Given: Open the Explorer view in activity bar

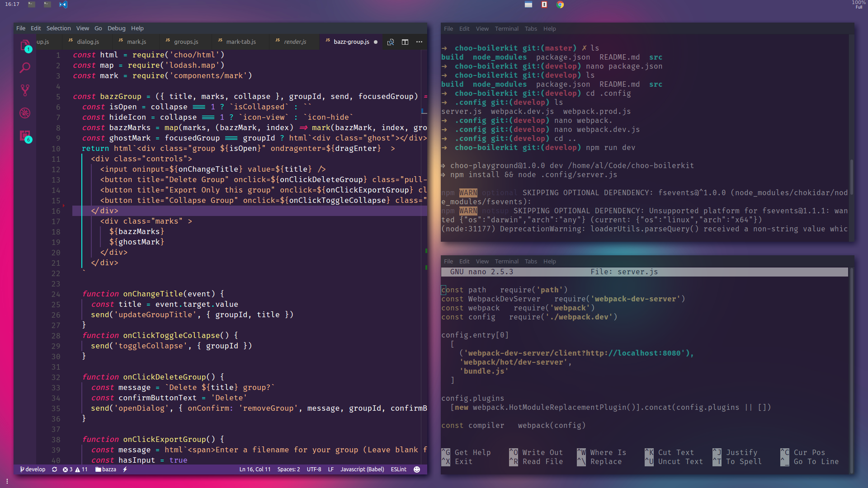Looking at the screenshot, I should click(x=25, y=46).
